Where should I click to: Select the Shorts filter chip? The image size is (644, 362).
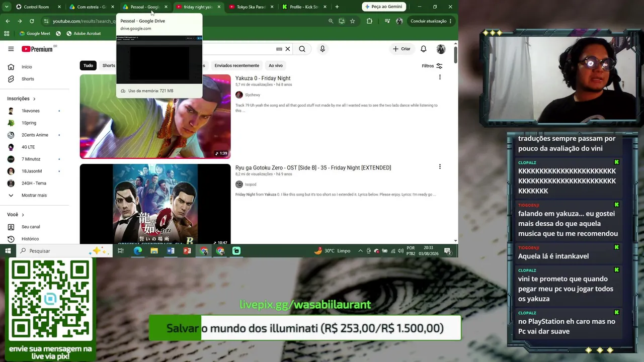(x=109, y=66)
